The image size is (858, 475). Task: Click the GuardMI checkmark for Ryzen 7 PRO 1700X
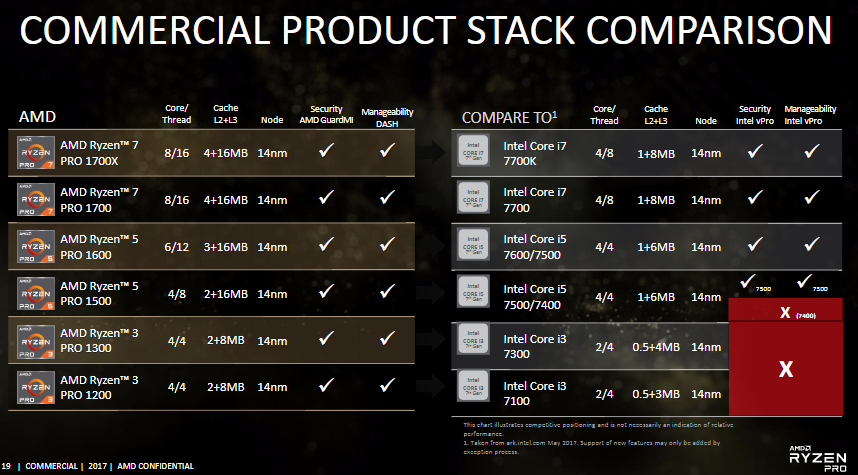pyautogui.click(x=326, y=150)
